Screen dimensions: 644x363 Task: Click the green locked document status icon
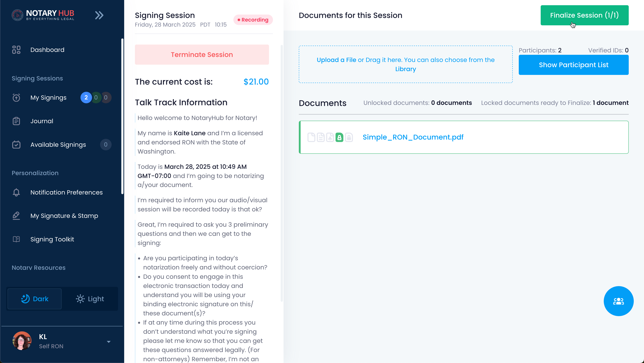pyautogui.click(x=339, y=137)
